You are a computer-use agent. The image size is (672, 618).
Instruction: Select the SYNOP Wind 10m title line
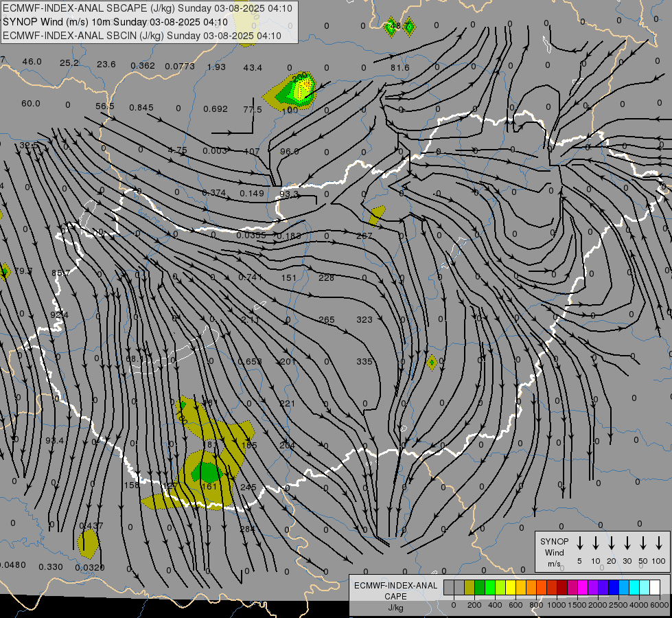pyautogui.click(x=115, y=22)
